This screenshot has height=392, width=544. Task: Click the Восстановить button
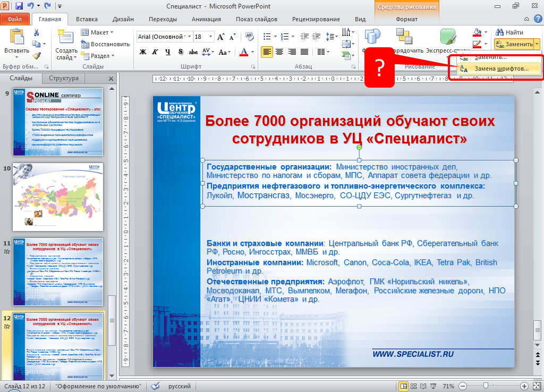(105, 44)
